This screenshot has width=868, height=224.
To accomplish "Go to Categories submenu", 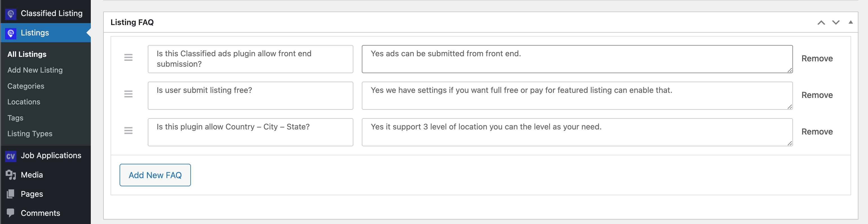I will pos(26,86).
